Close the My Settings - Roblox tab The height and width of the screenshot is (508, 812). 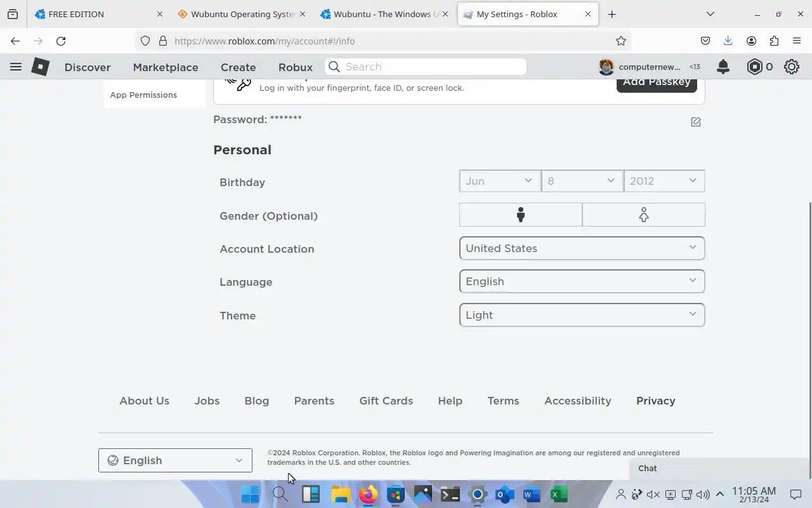tap(587, 14)
